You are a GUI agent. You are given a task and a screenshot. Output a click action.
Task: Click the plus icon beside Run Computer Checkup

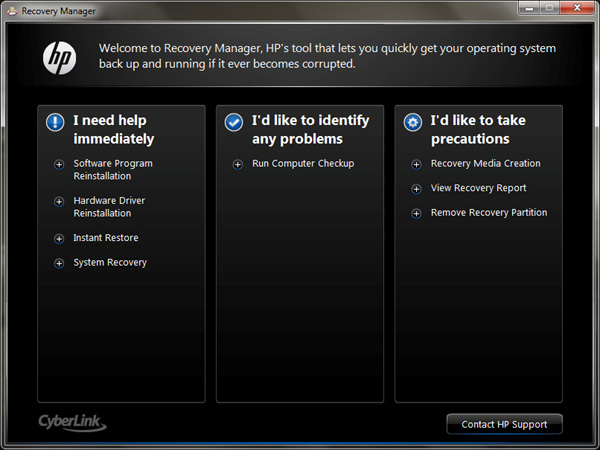[x=238, y=165]
